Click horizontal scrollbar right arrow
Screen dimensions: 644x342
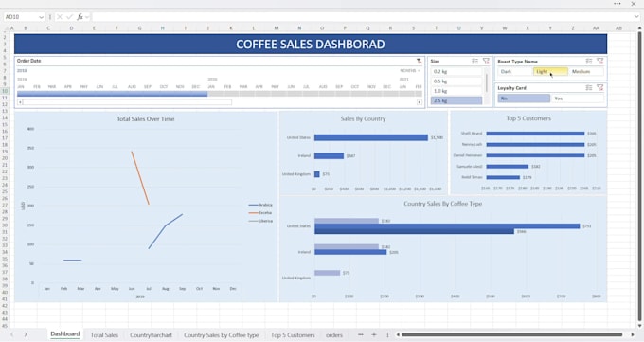pyautogui.click(x=633, y=335)
